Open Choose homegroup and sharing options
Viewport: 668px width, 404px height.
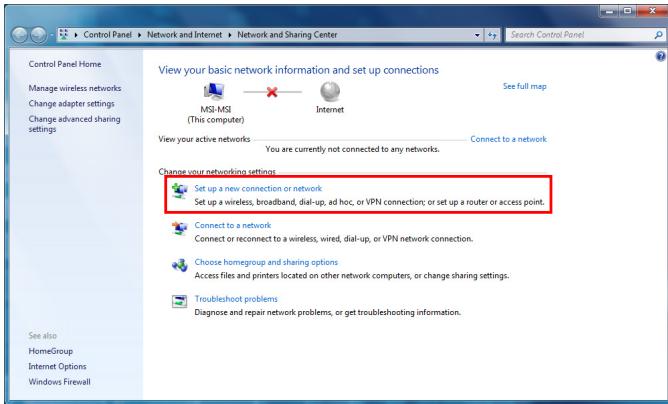(x=266, y=262)
